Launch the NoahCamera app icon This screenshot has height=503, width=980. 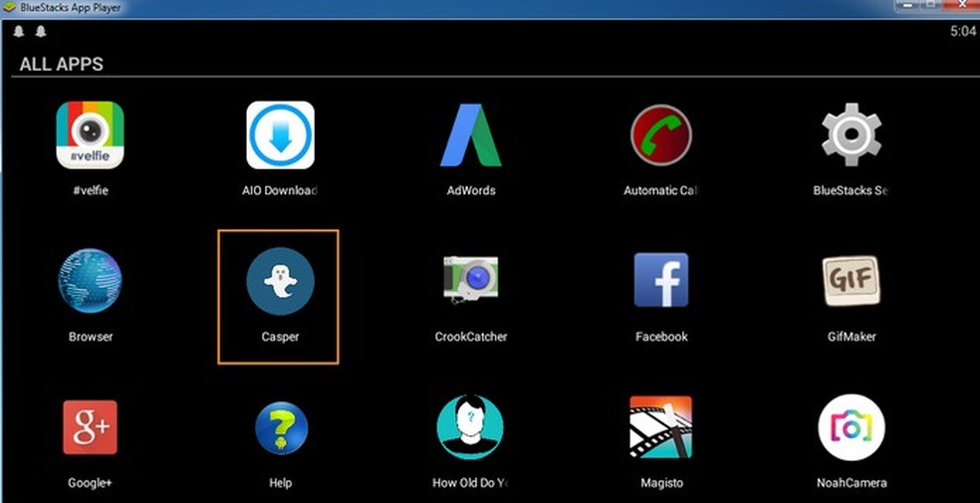(852, 427)
